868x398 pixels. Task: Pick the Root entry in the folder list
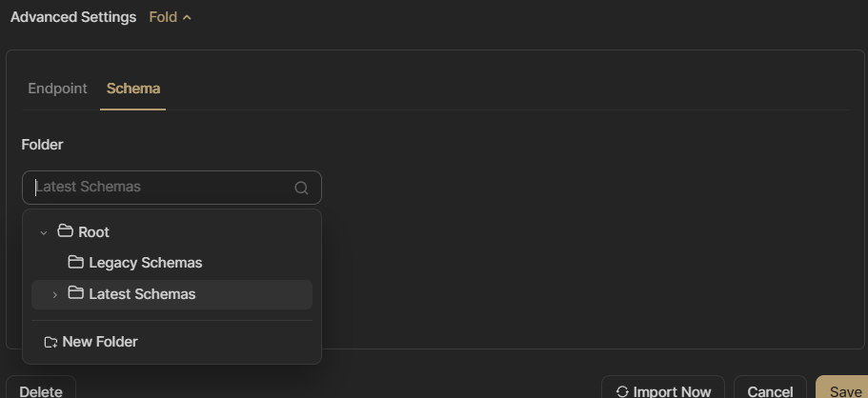(172, 232)
